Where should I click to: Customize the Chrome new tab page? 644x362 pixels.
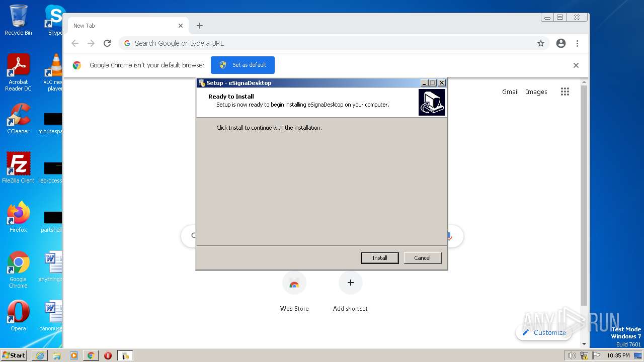(x=544, y=332)
